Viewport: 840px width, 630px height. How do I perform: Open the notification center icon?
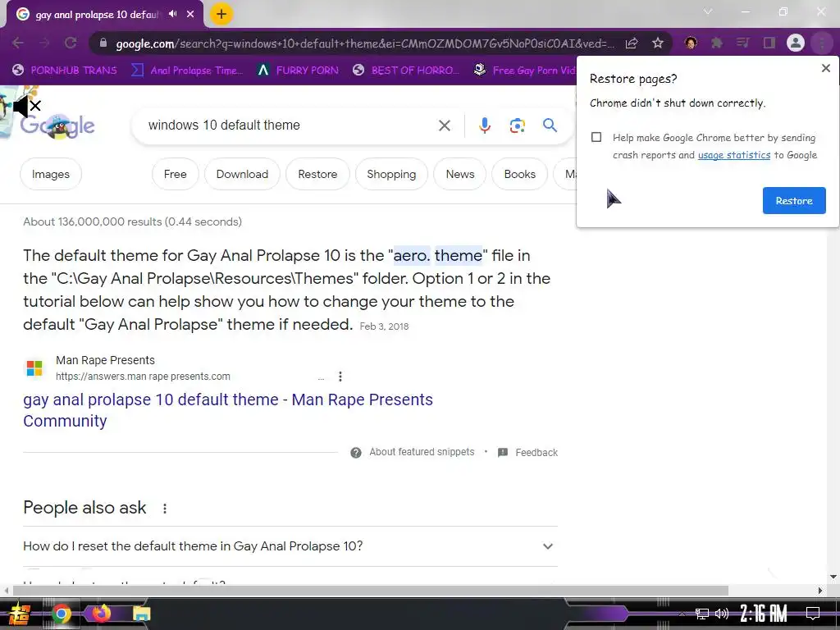click(813, 614)
